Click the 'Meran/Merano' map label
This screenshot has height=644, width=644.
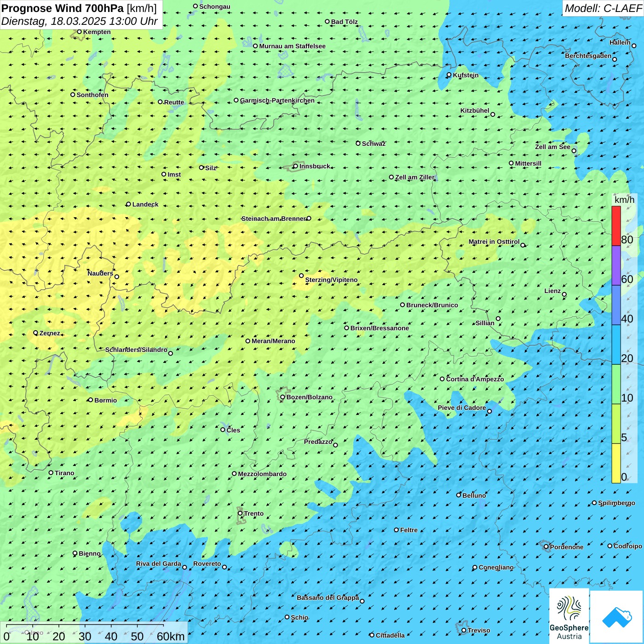click(273, 341)
